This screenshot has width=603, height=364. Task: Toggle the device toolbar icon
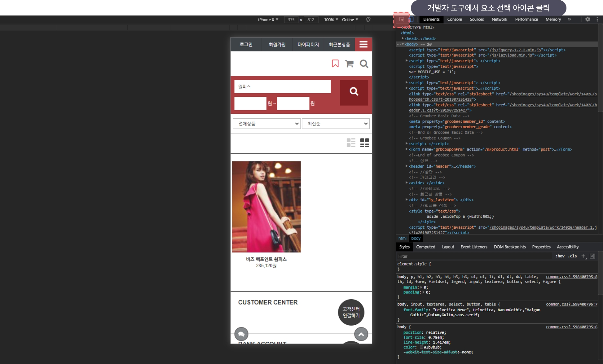411,20
